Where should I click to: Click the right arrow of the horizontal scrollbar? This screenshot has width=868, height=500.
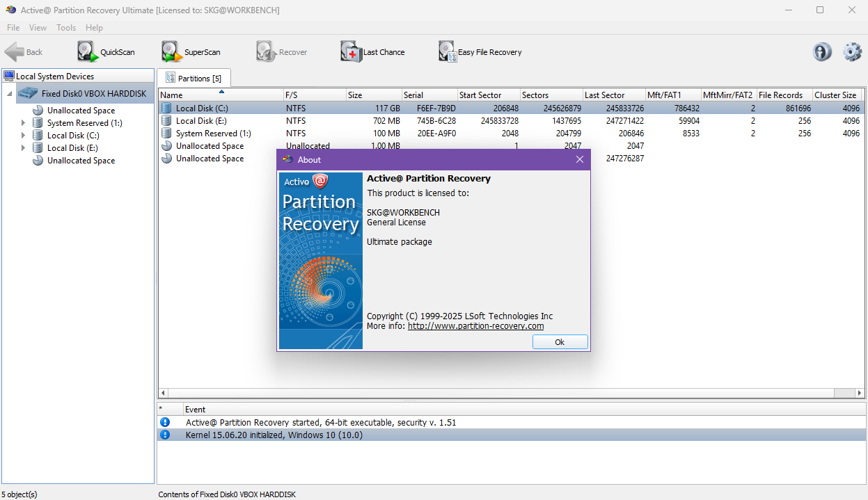click(x=859, y=393)
